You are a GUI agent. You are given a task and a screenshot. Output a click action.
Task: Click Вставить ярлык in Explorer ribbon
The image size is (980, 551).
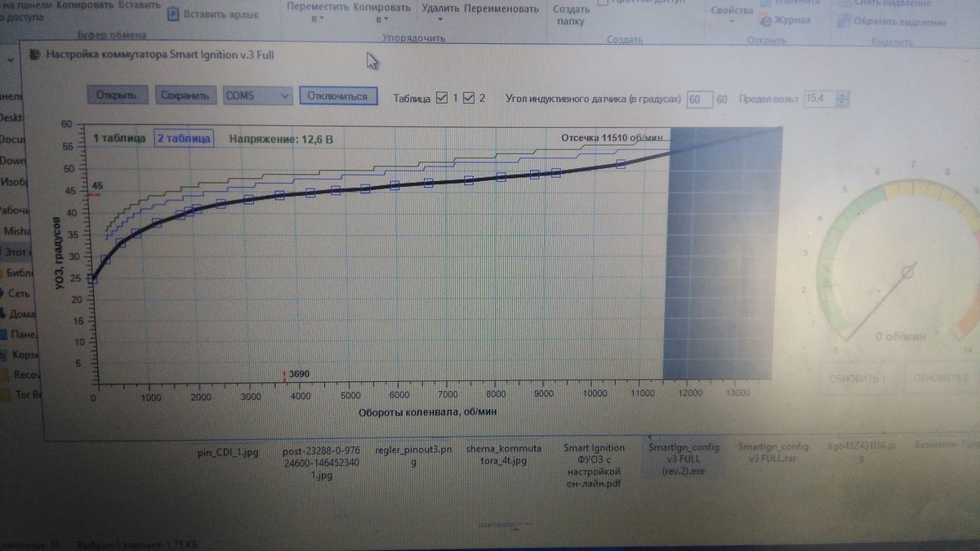click(x=212, y=14)
